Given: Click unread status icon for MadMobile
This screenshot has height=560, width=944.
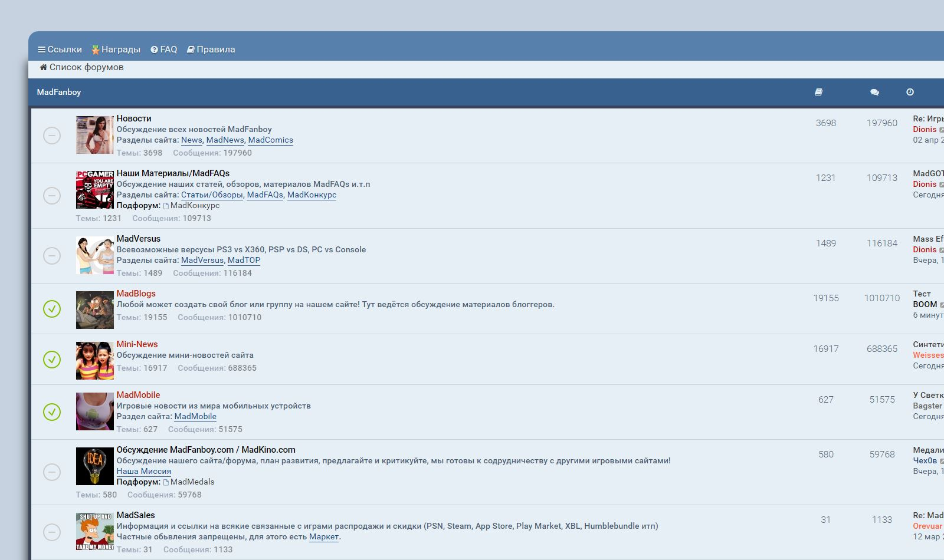Looking at the screenshot, I should click(52, 412).
